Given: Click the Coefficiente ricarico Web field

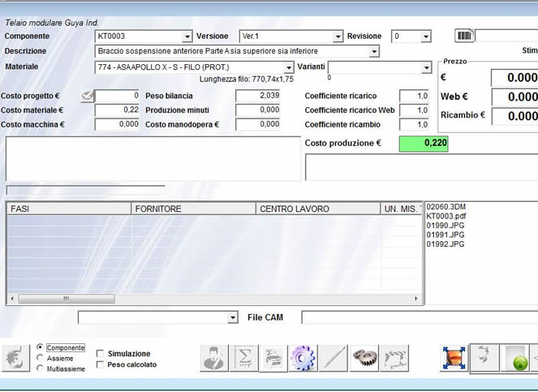Looking at the screenshot, I should (x=414, y=110).
